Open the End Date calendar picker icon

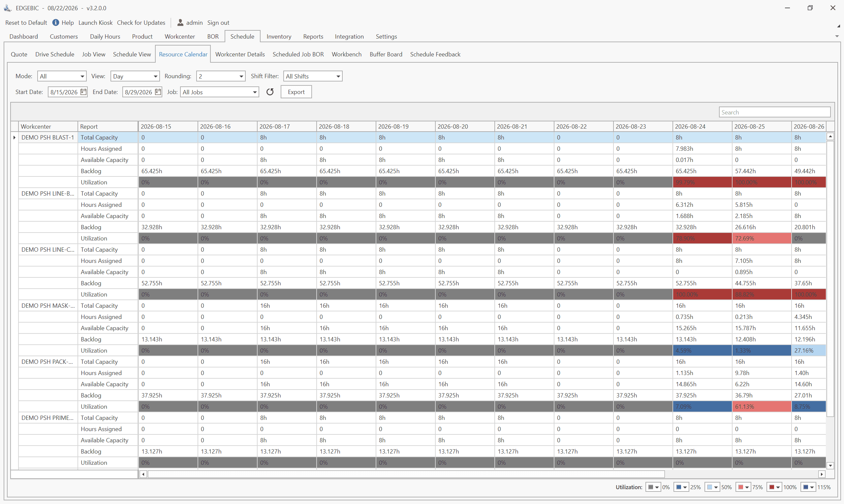coord(158,92)
